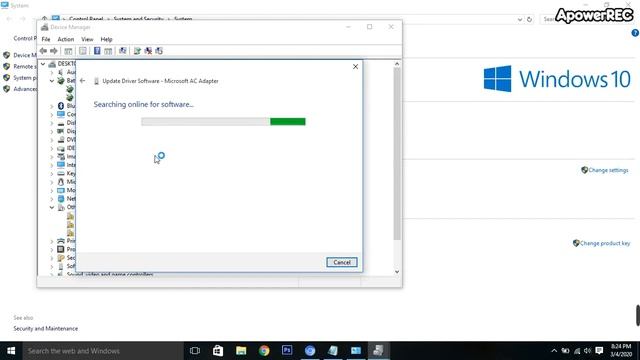The height and width of the screenshot is (360, 640).
Task: Open the Windows Start menu
Action: [x=11, y=351]
